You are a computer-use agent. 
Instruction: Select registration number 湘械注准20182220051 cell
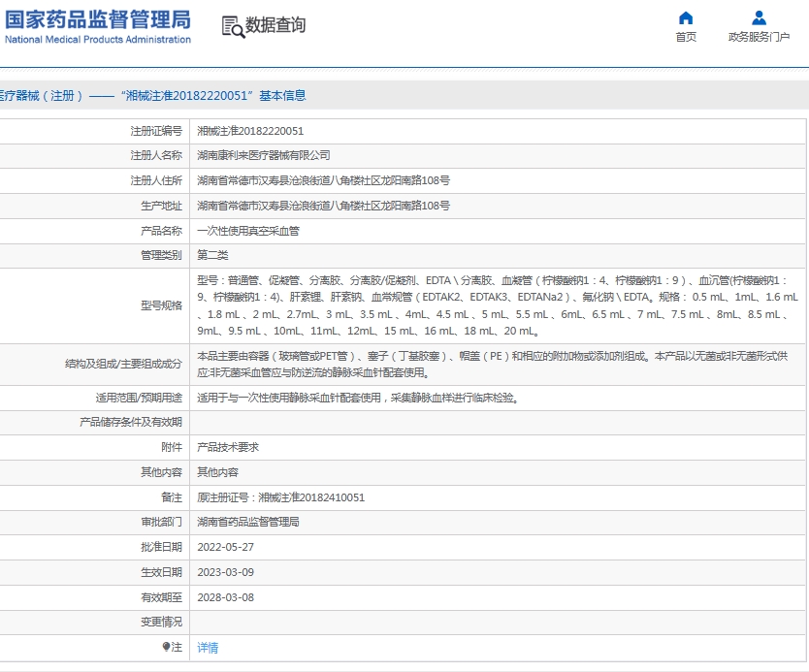(x=250, y=131)
